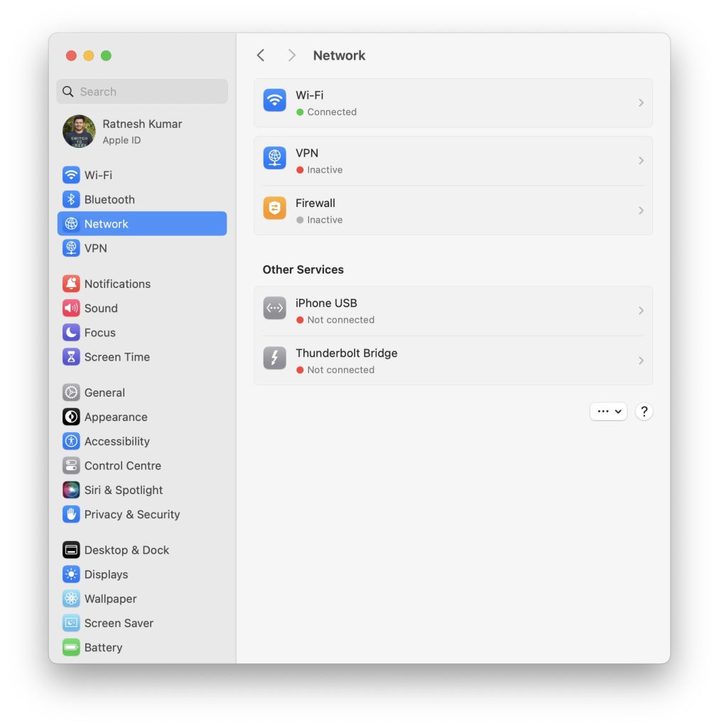The width and height of the screenshot is (719, 728).
Task: Click the Screen Saver icon
Action: pyautogui.click(x=71, y=623)
